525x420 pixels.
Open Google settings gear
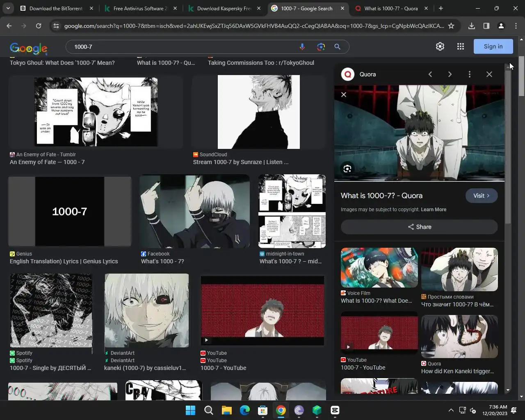coord(440,46)
